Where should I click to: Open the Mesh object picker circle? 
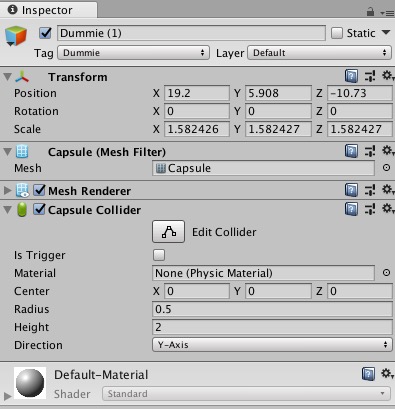pyautogui.click(x=386, y=168)
